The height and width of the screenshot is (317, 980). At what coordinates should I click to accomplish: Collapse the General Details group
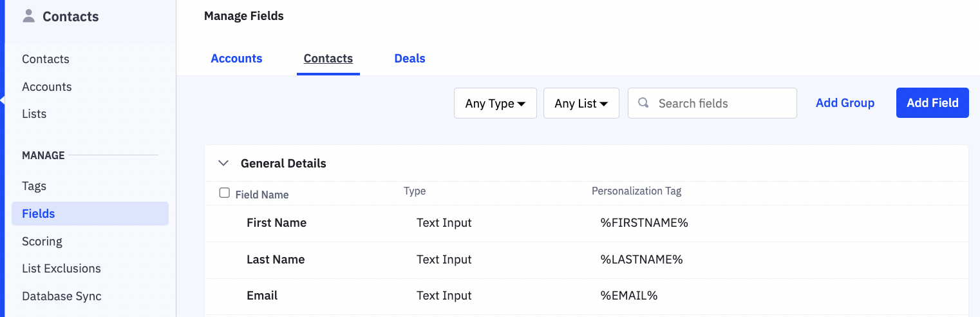(x=223, y=163)
